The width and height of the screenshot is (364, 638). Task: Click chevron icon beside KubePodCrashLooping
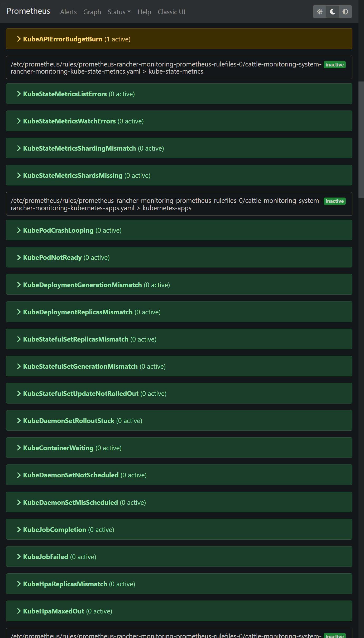point(19,230)
